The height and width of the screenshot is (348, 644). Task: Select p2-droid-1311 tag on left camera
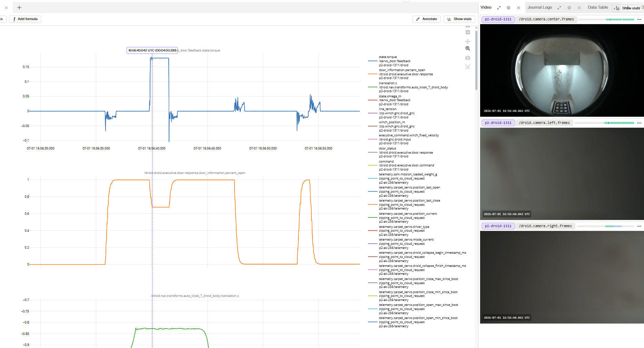tap(498, 123)
